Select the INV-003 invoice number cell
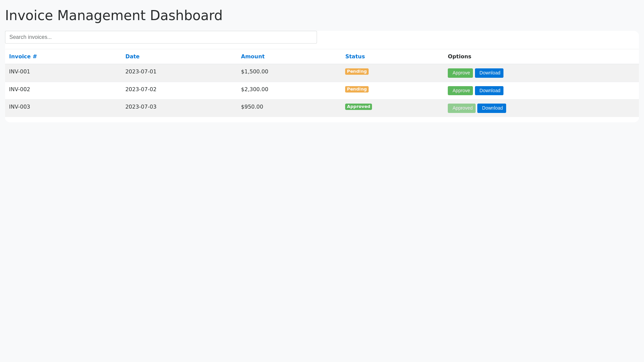 [x=19, y=107]
